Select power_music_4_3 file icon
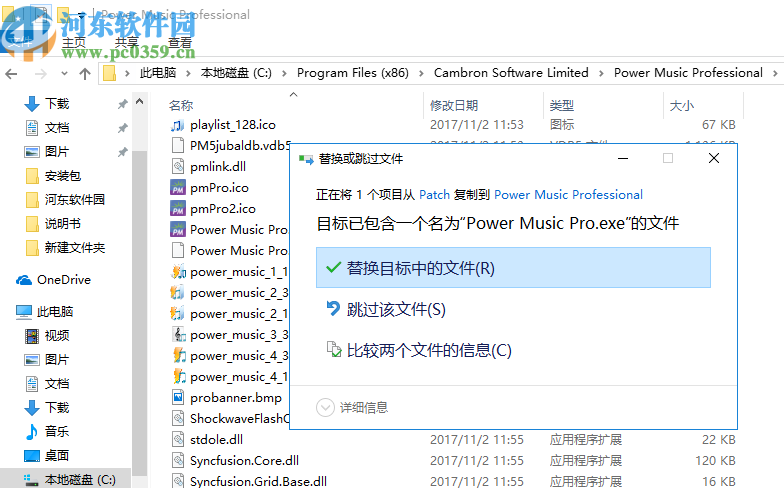 [178, 356]
